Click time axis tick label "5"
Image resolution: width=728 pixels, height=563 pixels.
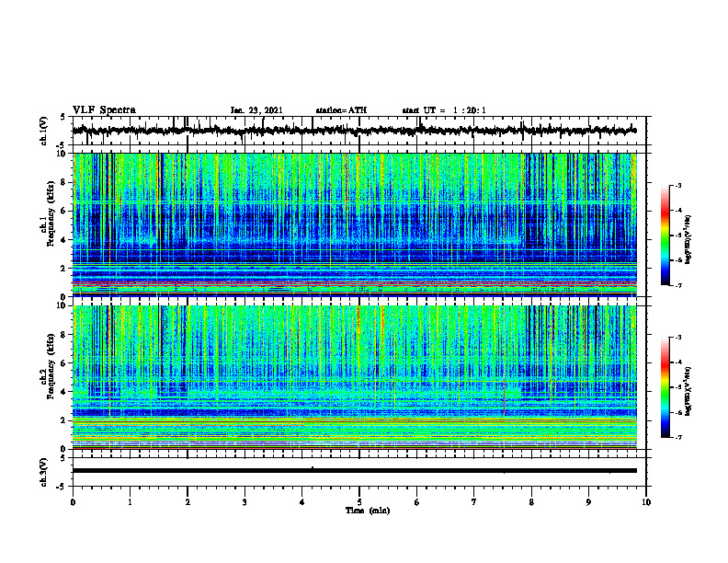359,502
